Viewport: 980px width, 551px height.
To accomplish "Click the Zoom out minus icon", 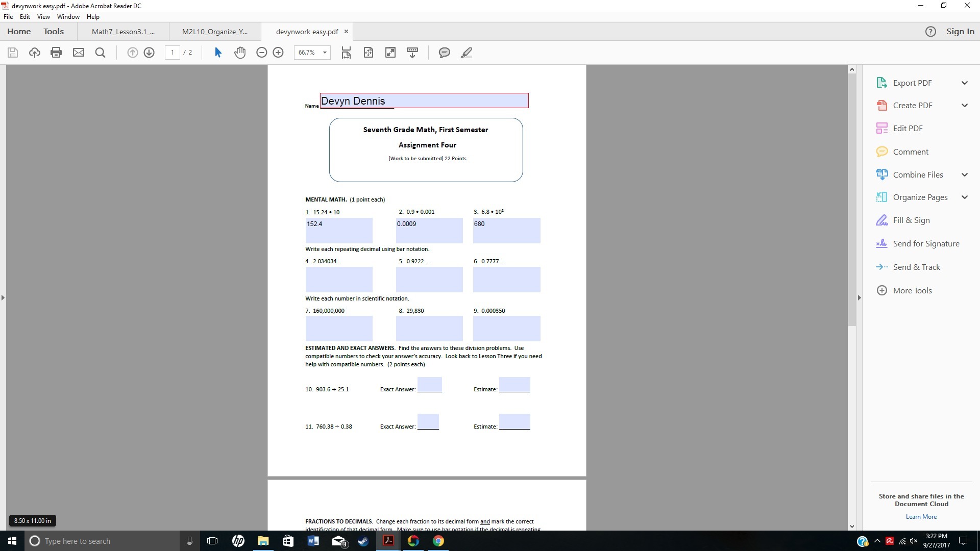I will pos(261,53).
